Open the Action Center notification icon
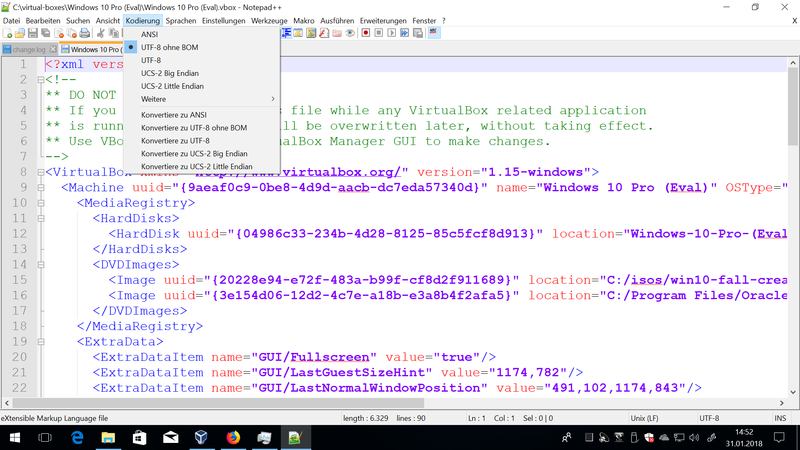This screenshot has height=450, width=800. pos(779,438)
